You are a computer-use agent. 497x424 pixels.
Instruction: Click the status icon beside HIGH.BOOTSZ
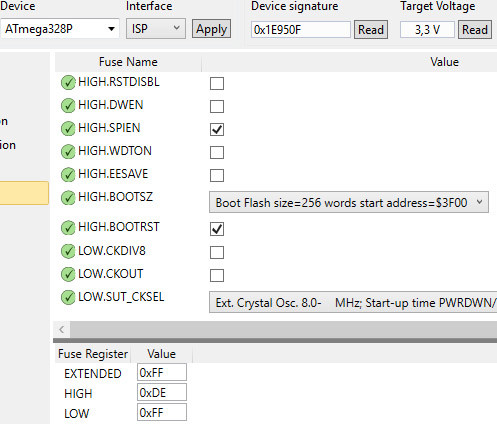point(68,198)
